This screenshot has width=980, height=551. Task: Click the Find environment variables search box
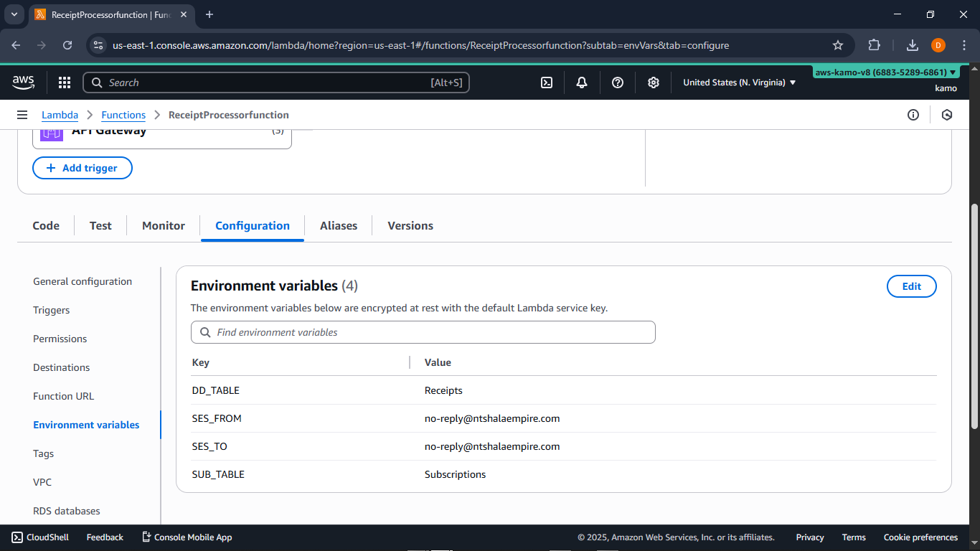coord(423,332)
